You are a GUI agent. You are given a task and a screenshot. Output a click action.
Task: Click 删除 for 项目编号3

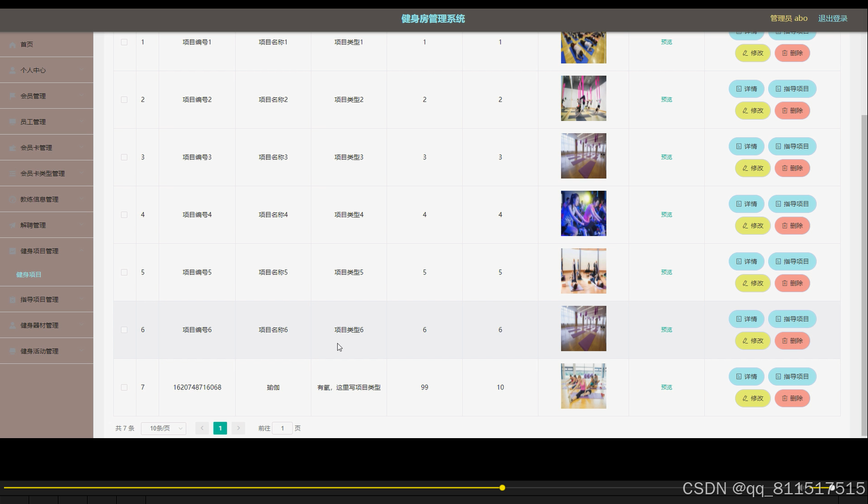(792, 168)
